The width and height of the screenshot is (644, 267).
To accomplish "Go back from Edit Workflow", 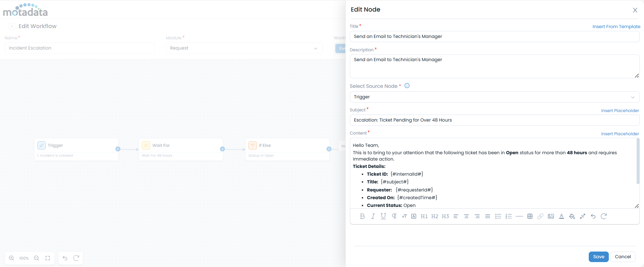I will coord(12,26).
